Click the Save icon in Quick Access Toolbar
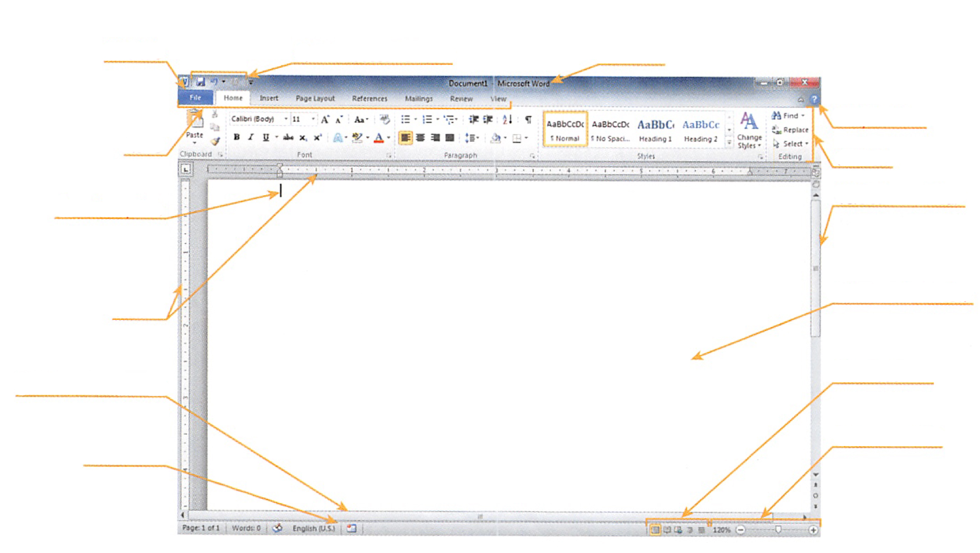Screen dimensions: 980x553 click(x=201, y=82)
